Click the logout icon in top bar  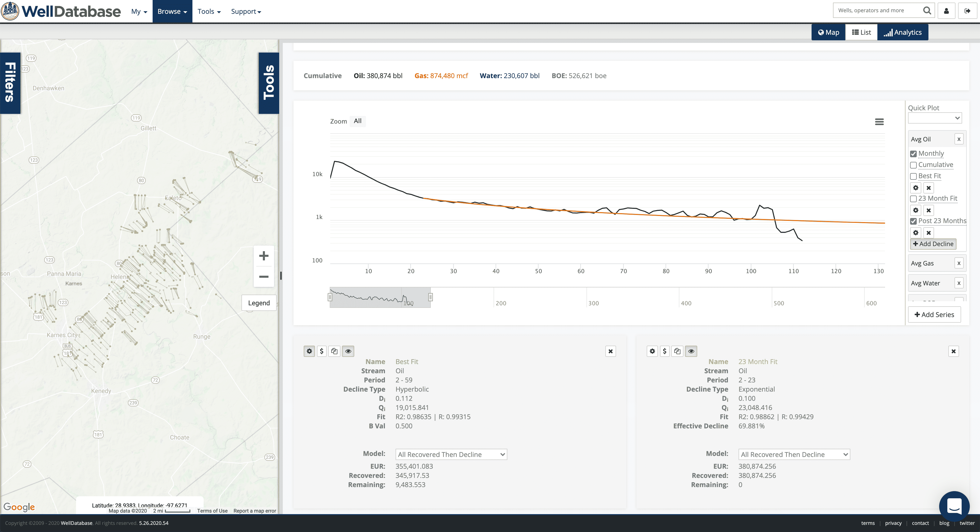point(967,11)
